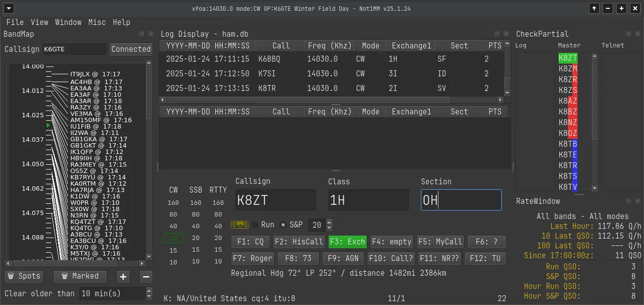This screenshot has width=644, height=305.
Task: Click Log Display vertical scroll down arrow
Action: click(507, 92)
